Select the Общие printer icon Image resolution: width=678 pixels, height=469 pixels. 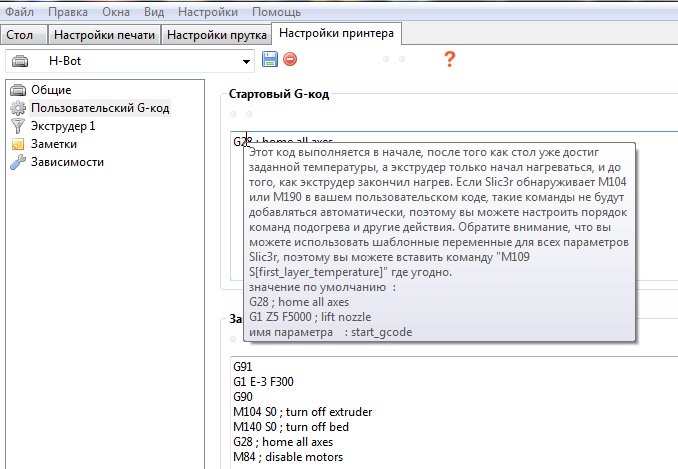[x=18, y=90]
